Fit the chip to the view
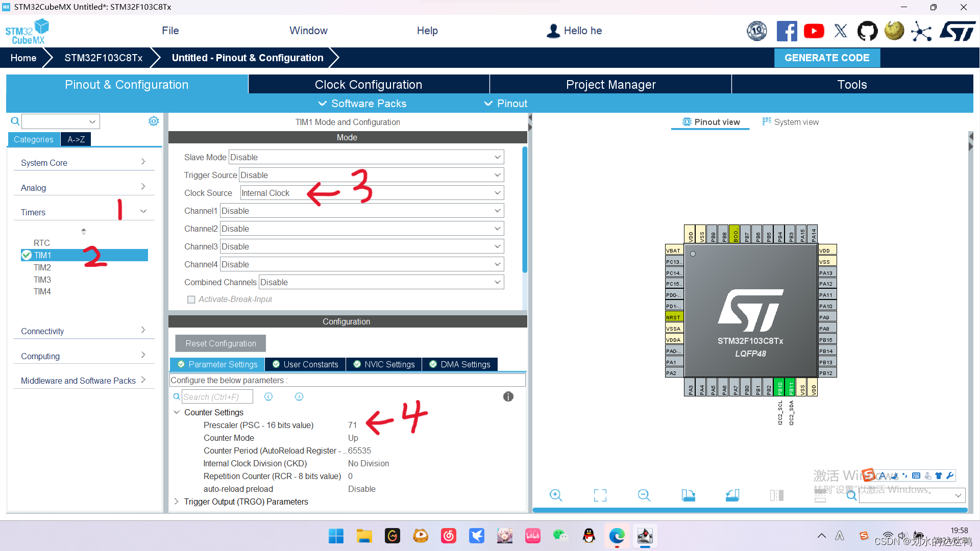 600,495
